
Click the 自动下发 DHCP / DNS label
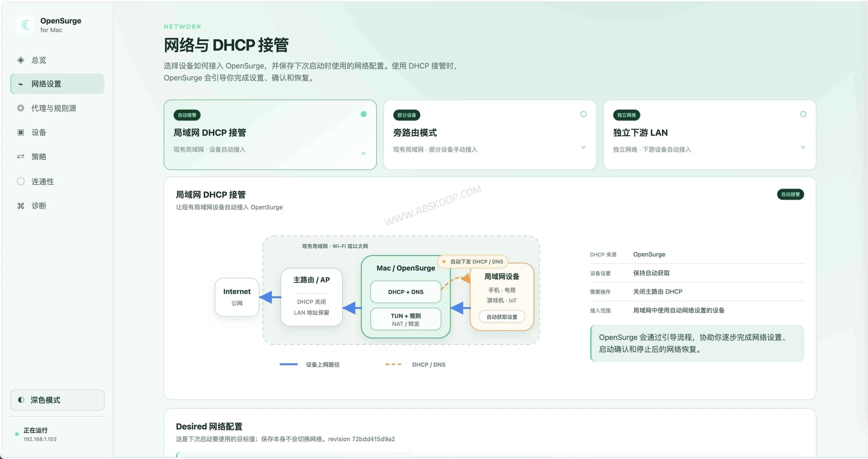click(x=472, y=262)
